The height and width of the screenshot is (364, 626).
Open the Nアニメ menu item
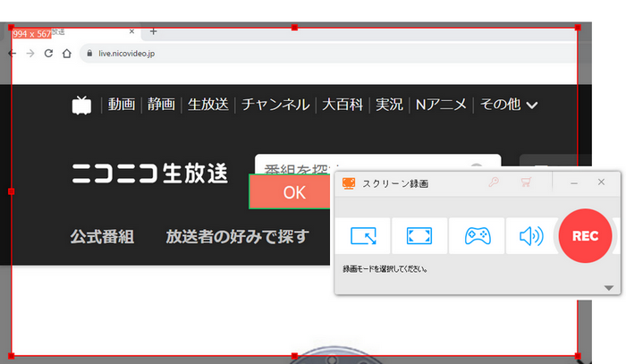[x=441, y=105]
